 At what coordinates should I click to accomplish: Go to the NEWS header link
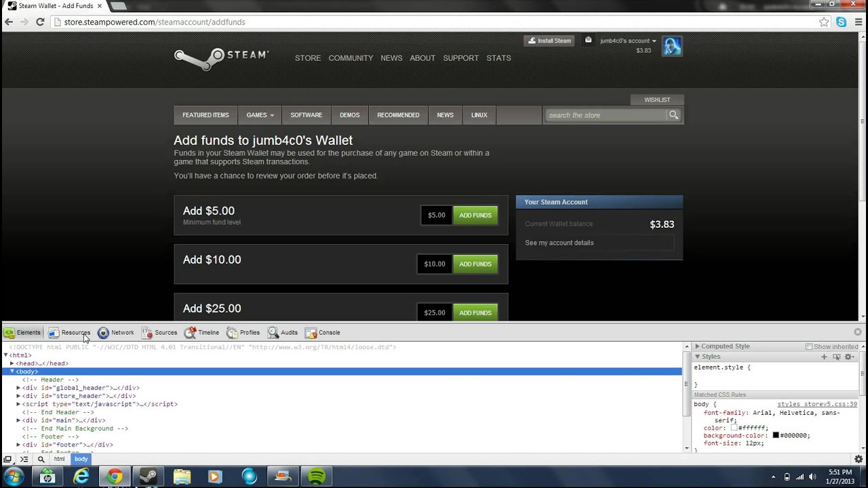(391, 58)
